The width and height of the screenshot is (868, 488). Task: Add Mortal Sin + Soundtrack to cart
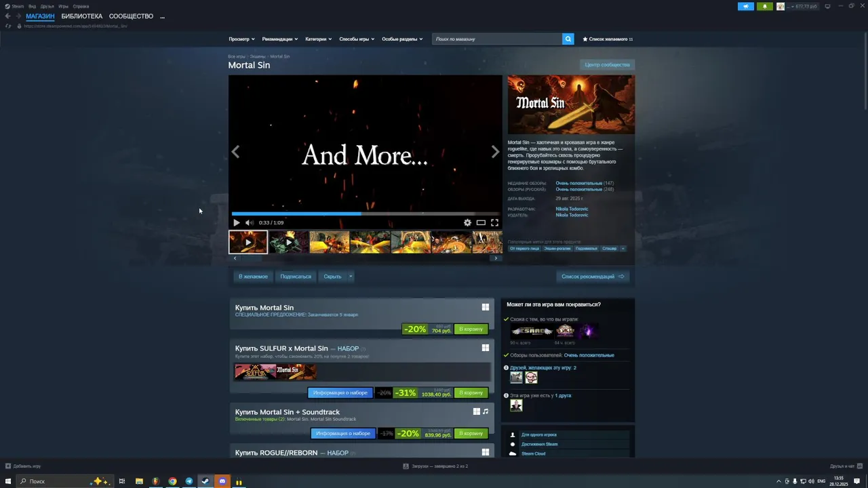pyautogui.click(x=471, y=433)
